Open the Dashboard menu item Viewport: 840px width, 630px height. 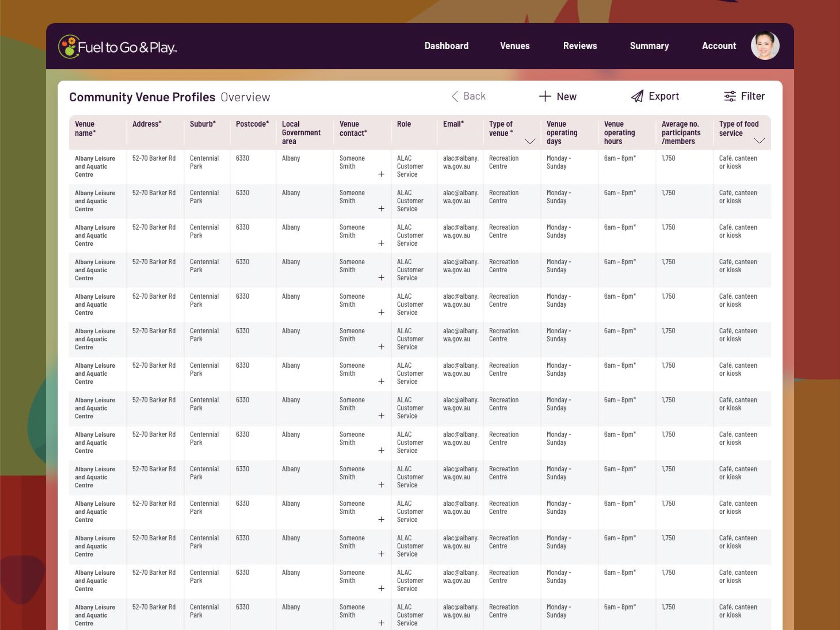tap(446, 46)
